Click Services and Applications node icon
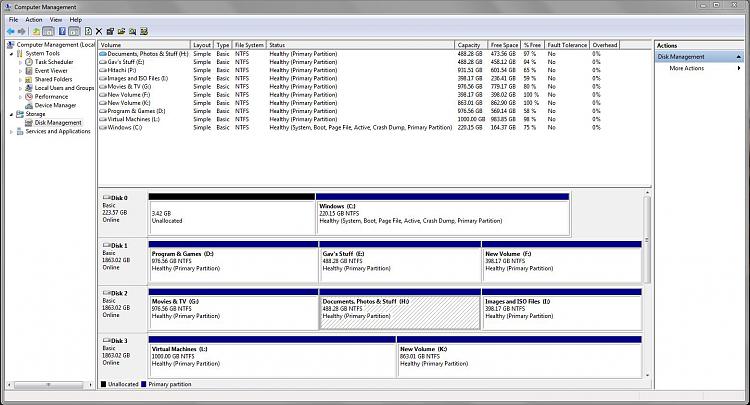 pos(20,131)
